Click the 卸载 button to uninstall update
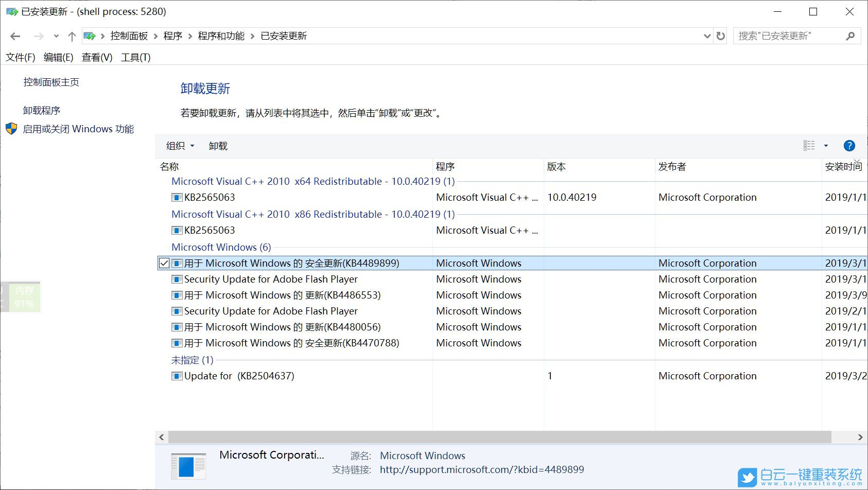The height and width of the screenshot is (490, 868). (x=218, y=146)
